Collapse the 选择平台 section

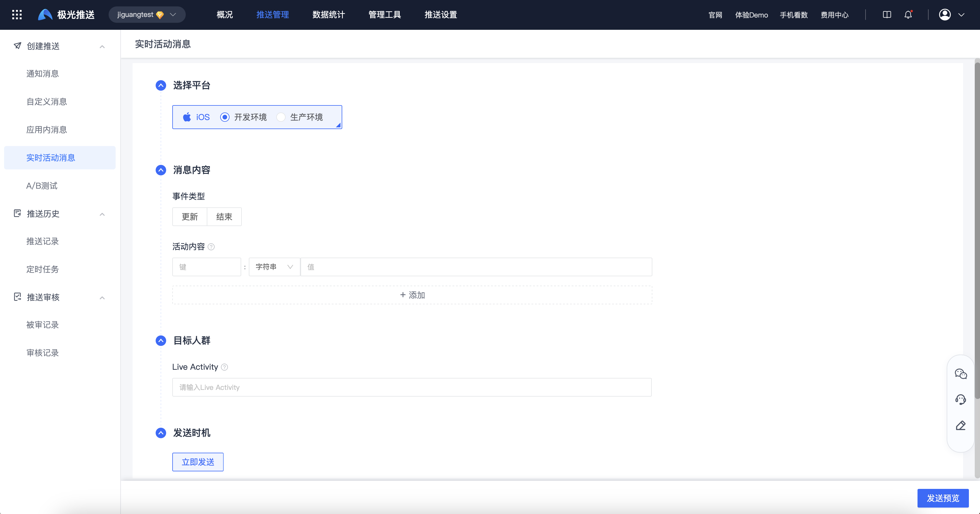pyautogui.click(x=161, y=85)
